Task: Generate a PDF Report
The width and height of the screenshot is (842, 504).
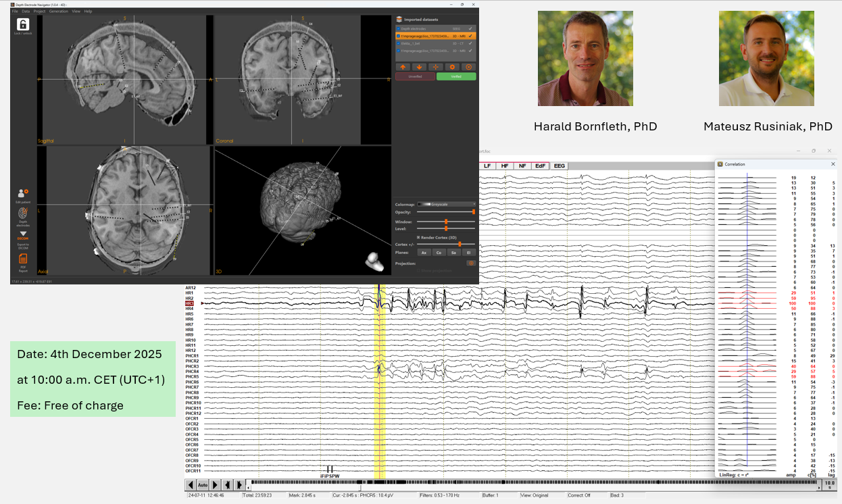Action: pos(23,259)
